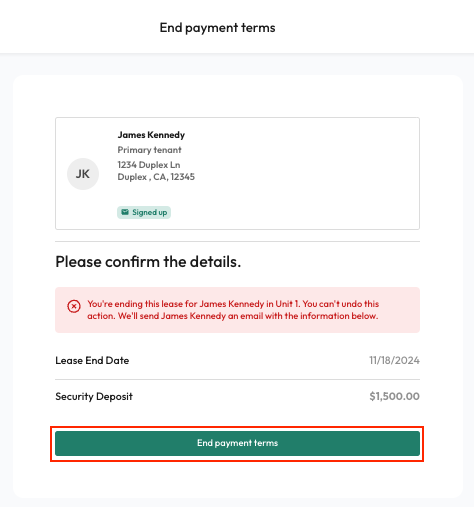474x507 pixels.
Task: Click the James Kennedy tenant name
Action: point(151,135)
